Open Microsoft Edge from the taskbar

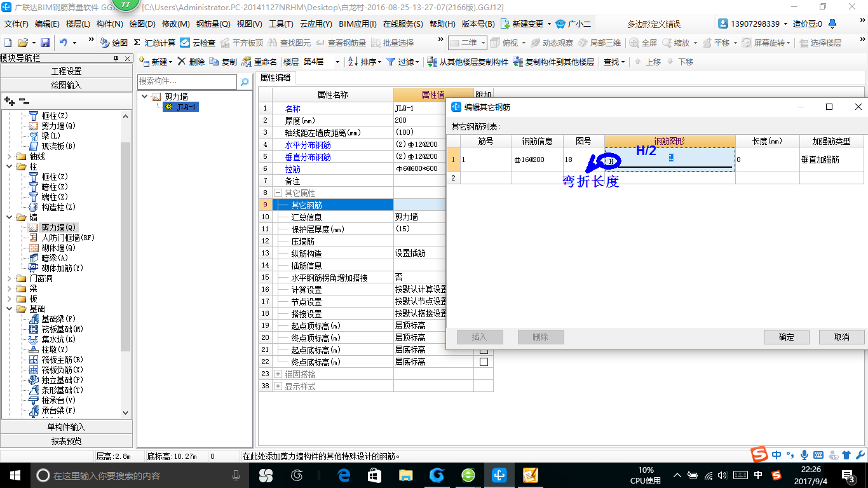click(344, 475)
